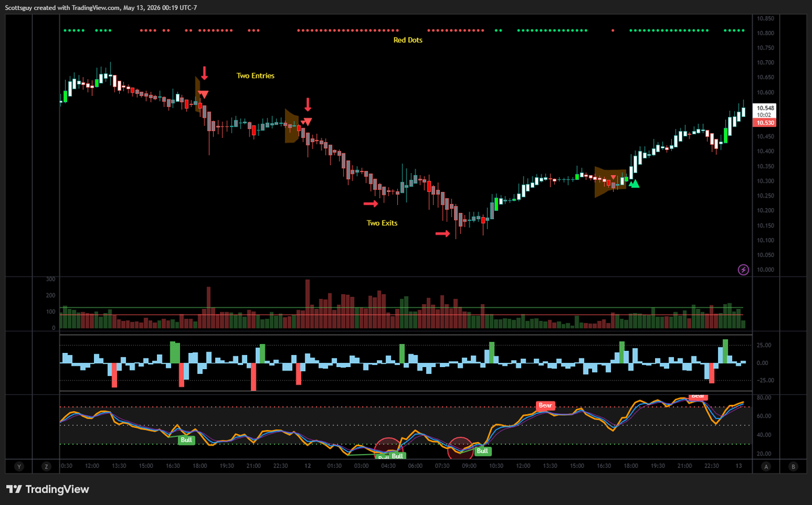Screen dimensions: 812x505
Task: Click the 80.00 value on the oscillator scale
Action: (x=764, y=397)
